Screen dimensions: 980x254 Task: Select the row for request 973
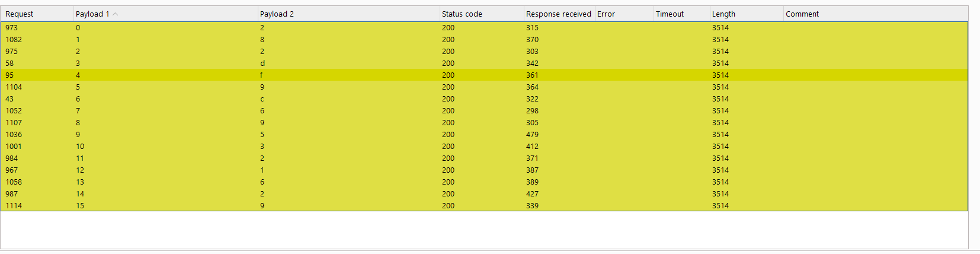[12, 28]
